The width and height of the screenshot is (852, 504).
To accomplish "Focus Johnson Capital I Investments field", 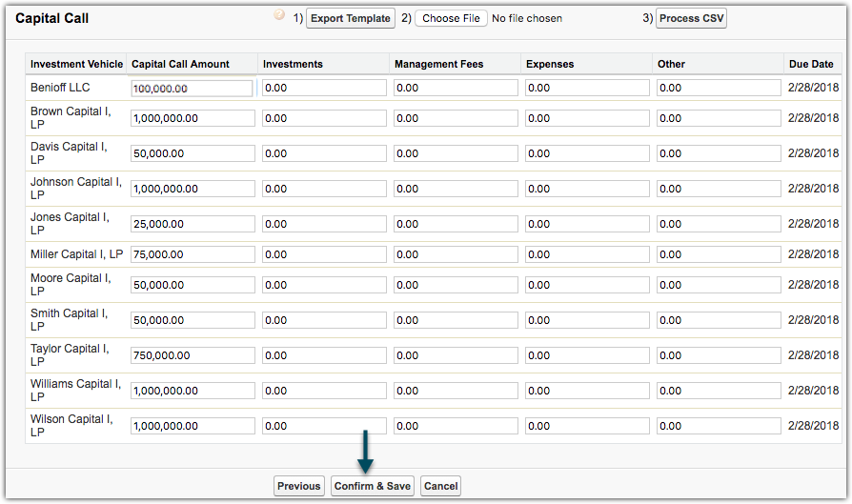I will [x=324, y=189].
